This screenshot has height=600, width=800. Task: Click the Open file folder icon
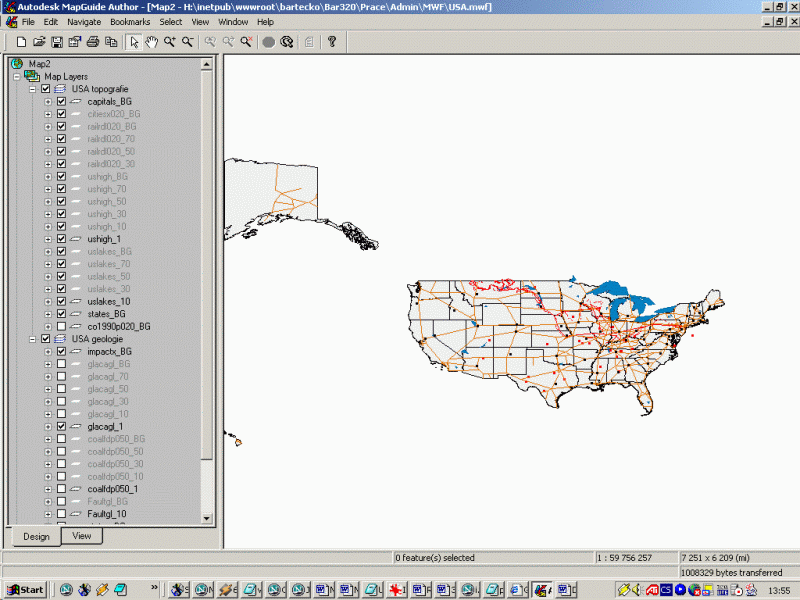(39, 42)
